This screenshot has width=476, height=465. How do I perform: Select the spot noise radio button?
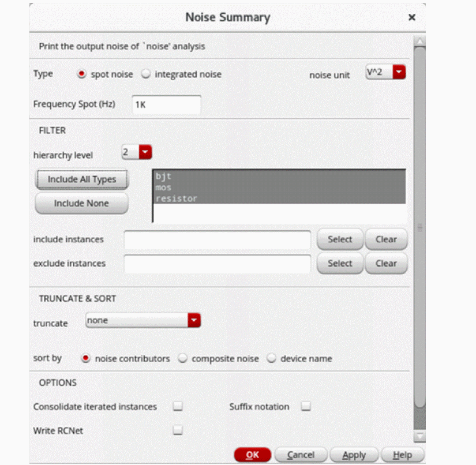81,74
